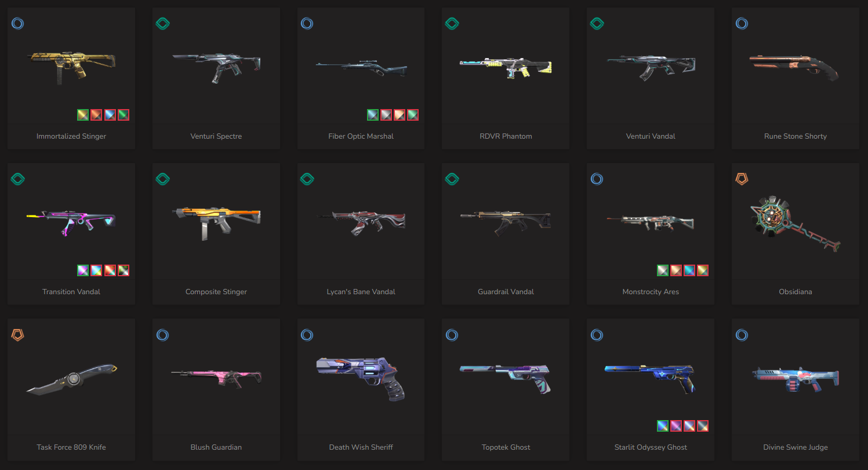Choose the silver variant swatch on Fiber Optic Marshal

coord(386,115)
